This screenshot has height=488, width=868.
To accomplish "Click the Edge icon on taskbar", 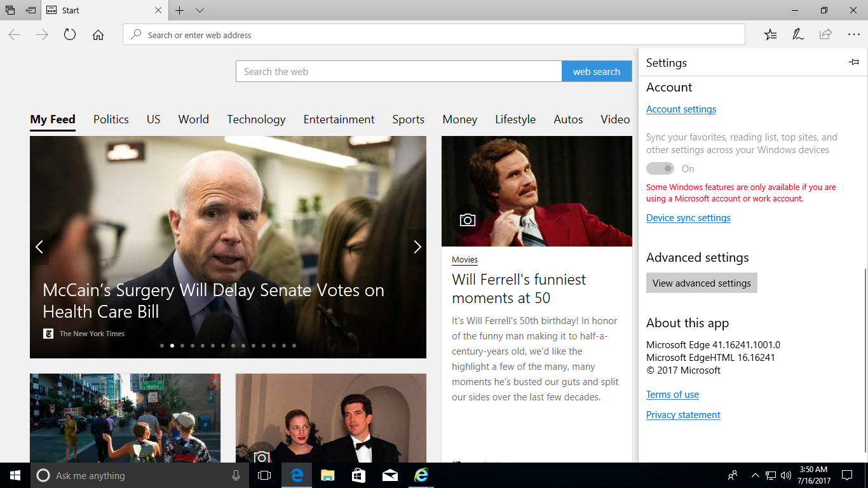I will [296, 475].
